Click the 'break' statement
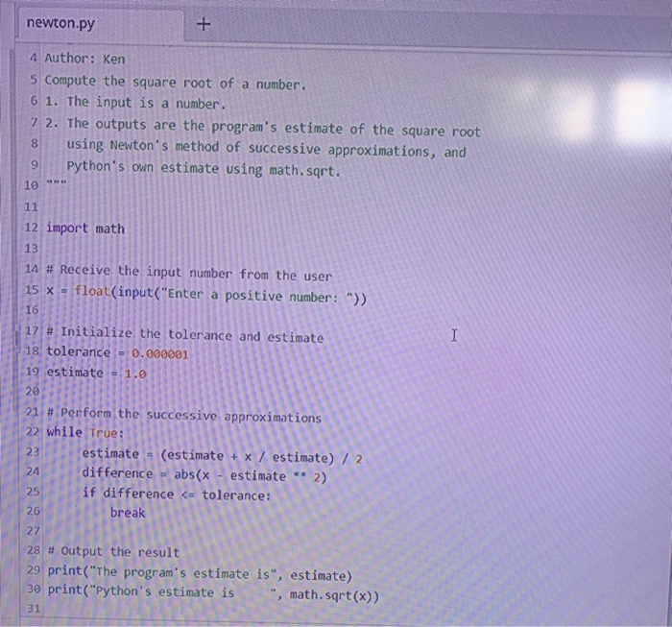 click(x=128, y=513)
